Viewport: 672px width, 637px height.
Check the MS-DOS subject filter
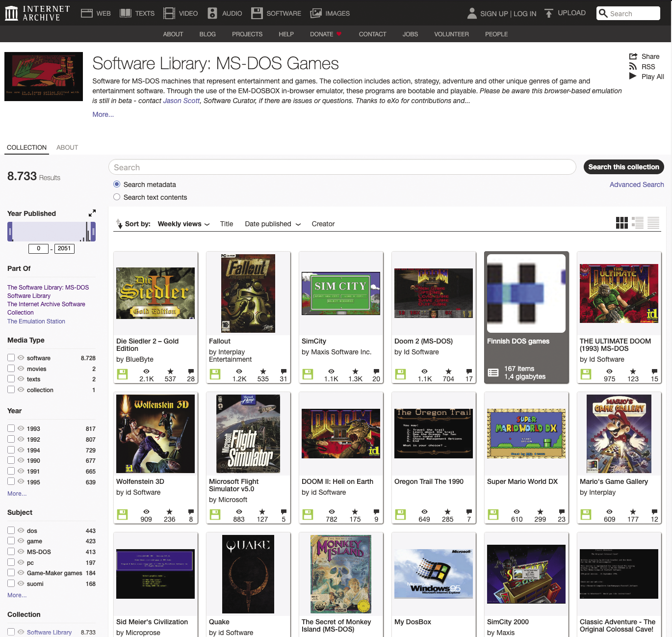coord(11,551)
